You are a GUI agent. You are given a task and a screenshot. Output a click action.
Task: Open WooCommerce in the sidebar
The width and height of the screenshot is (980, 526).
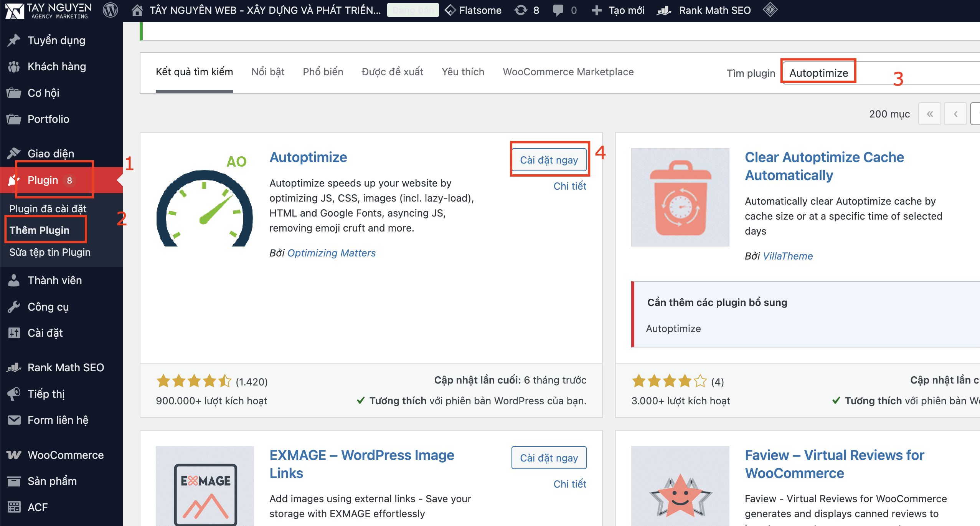[65, 455]
